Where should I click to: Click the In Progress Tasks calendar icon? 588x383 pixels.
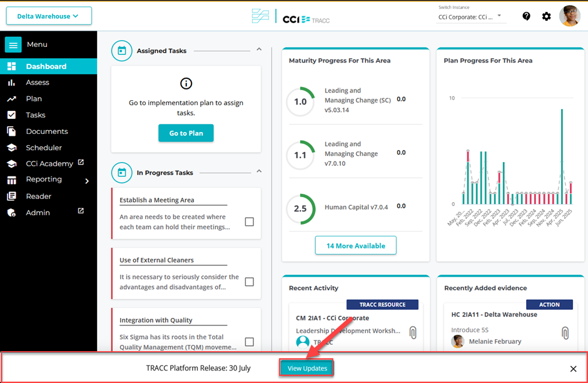point(121,173)
